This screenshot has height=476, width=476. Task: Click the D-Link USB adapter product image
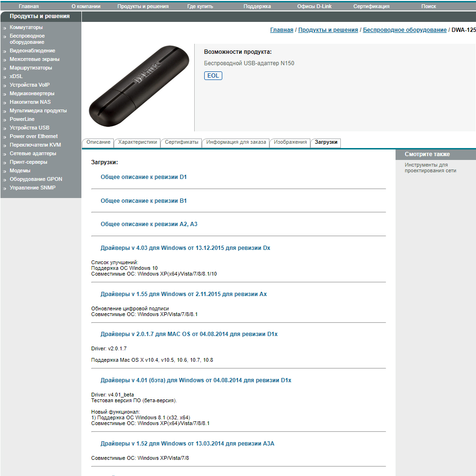pyautogui.click(x=139, y=86)
